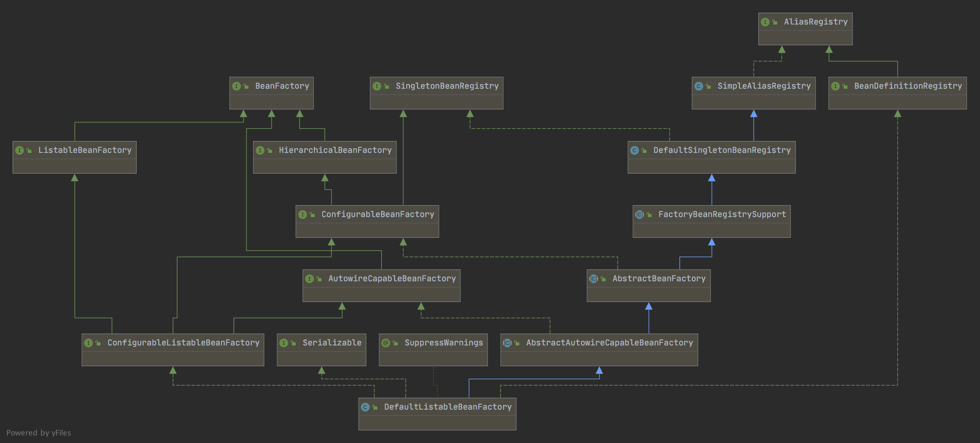Click the interface icon next to AliasRegistry
Screen dimensions: 980x443
(x=765, y=22)
